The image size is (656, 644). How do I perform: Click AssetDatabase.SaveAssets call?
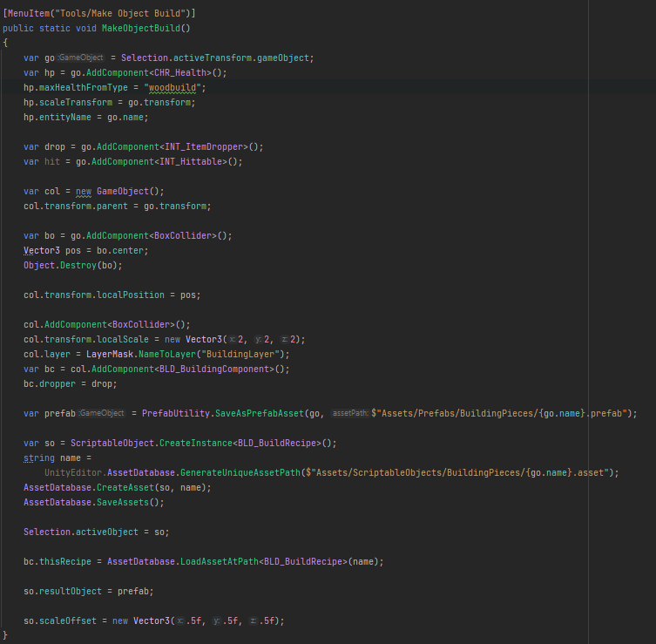tap(94, 502)
